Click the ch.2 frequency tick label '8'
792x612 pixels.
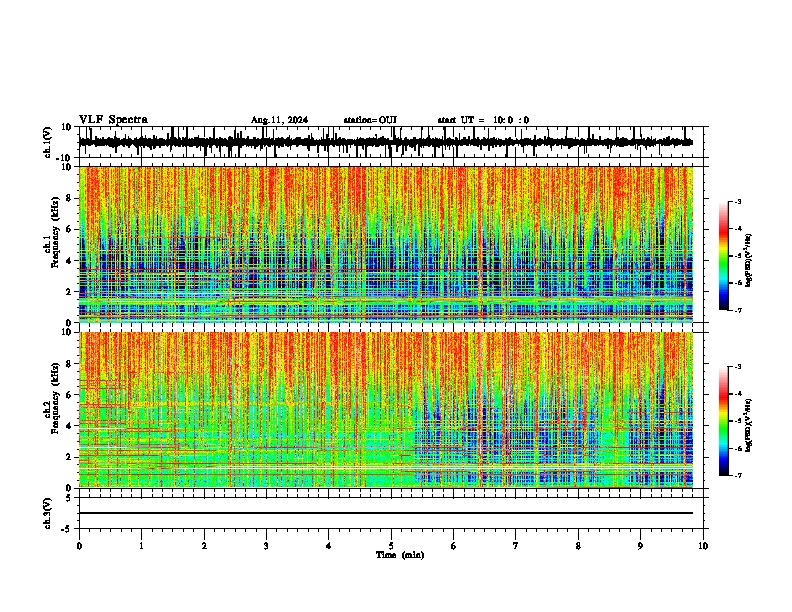(69, 364)
